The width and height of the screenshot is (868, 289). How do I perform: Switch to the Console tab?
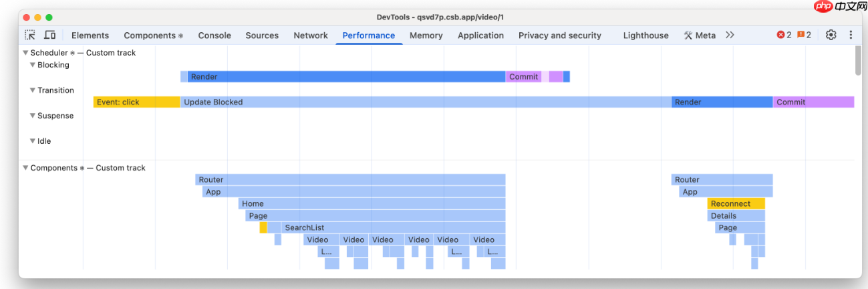214,35
